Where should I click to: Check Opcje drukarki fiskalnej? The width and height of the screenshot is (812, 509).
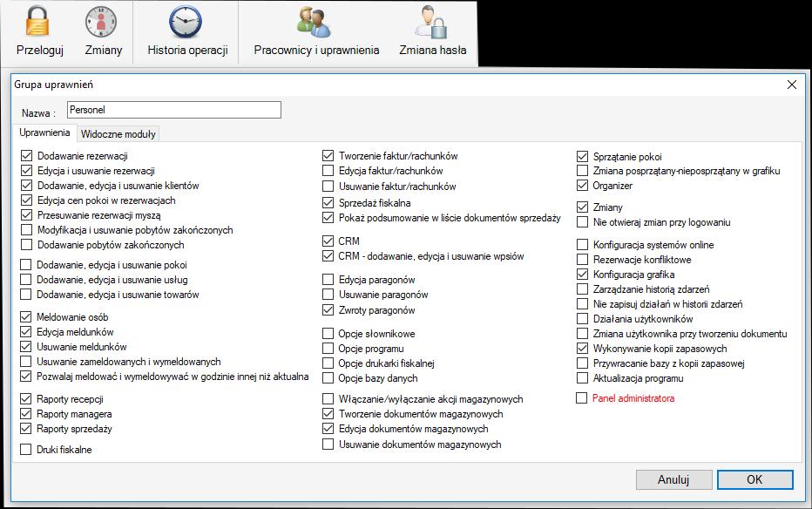pyautogui.click(x=328, y=363)
